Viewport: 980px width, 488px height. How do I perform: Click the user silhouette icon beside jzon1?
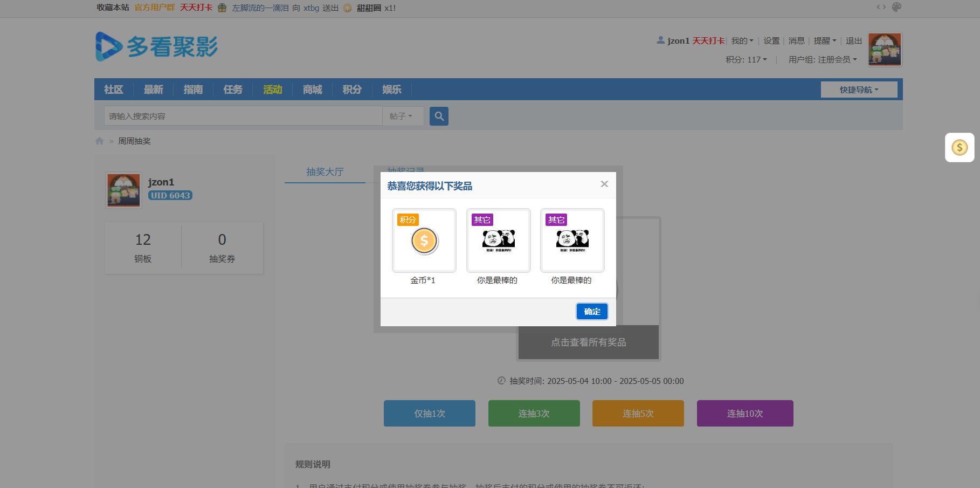point(660,40)
